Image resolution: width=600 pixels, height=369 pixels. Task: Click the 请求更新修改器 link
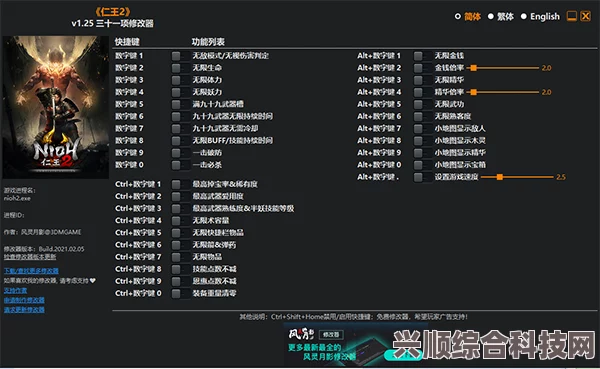24,310
